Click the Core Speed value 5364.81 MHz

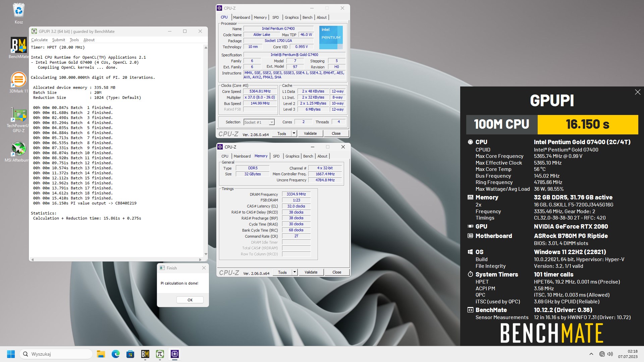(260, 91)
